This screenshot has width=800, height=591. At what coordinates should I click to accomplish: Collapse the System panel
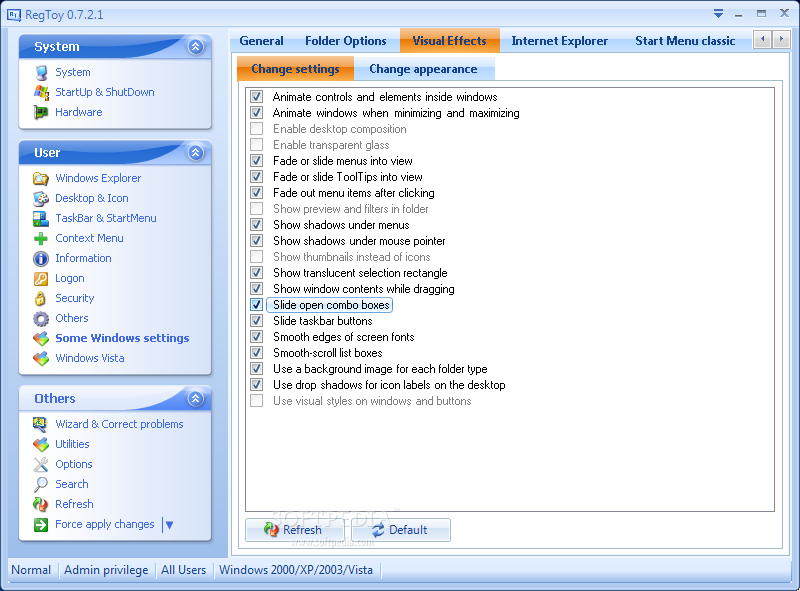[196, 47]
